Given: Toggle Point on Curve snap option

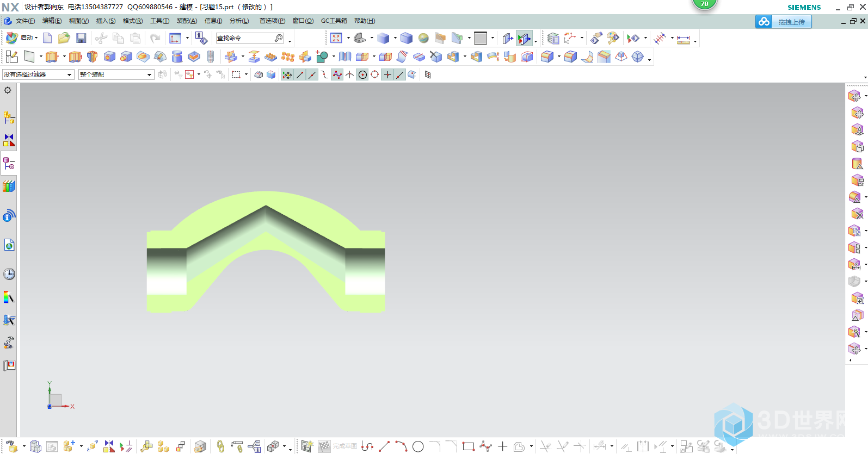Looking at the screenshot, I should (x=400, y=74).
